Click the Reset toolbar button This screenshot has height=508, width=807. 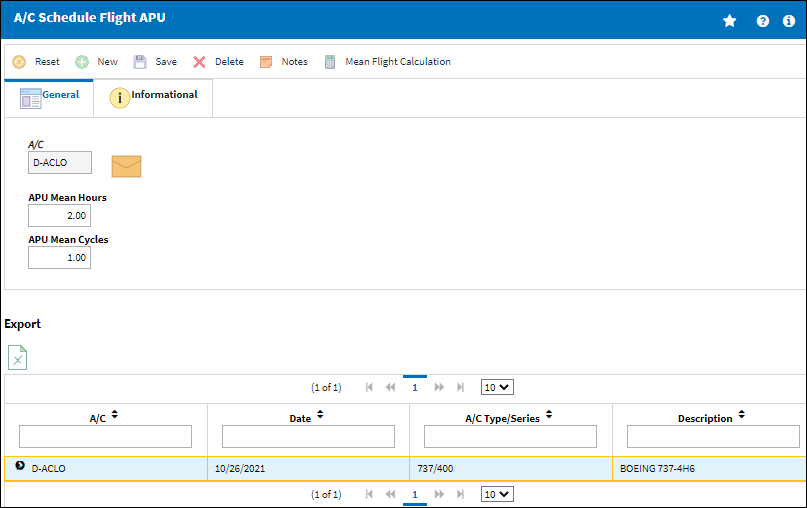[36, 62]
